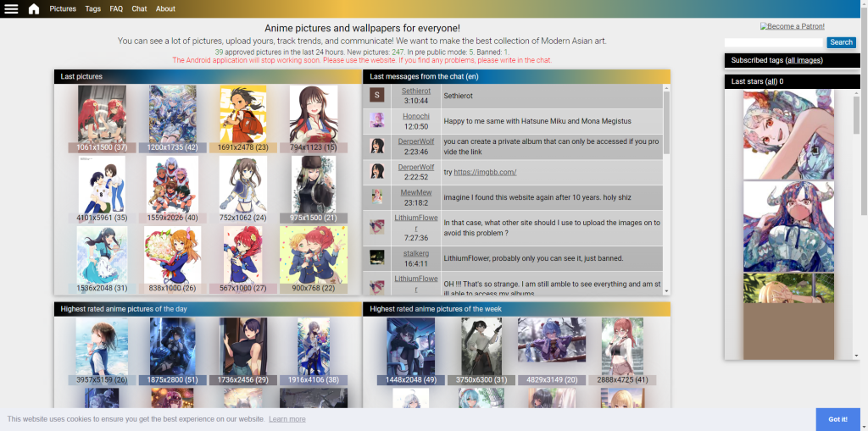
Task: Open DerperWolf's avatar at 2:22:52 message
Action: click(377, 172)
